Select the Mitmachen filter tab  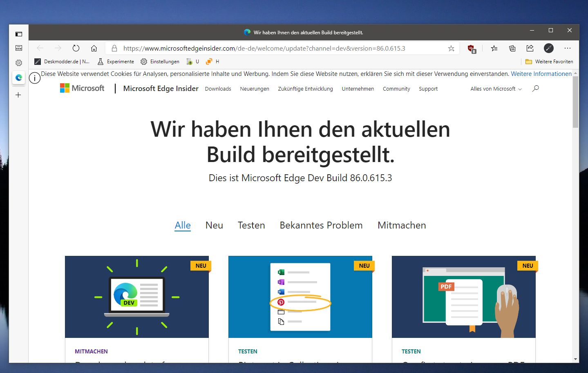pyautogui.click(x=402, y=225)
